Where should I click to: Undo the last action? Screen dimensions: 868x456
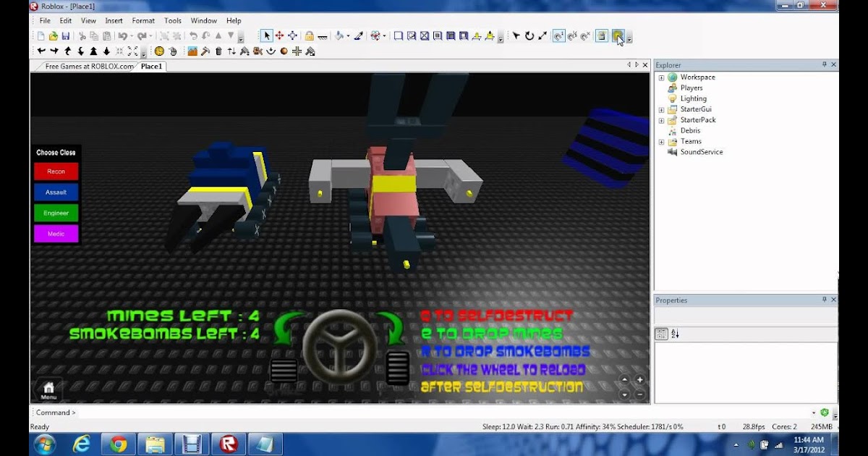coord(122,36)
